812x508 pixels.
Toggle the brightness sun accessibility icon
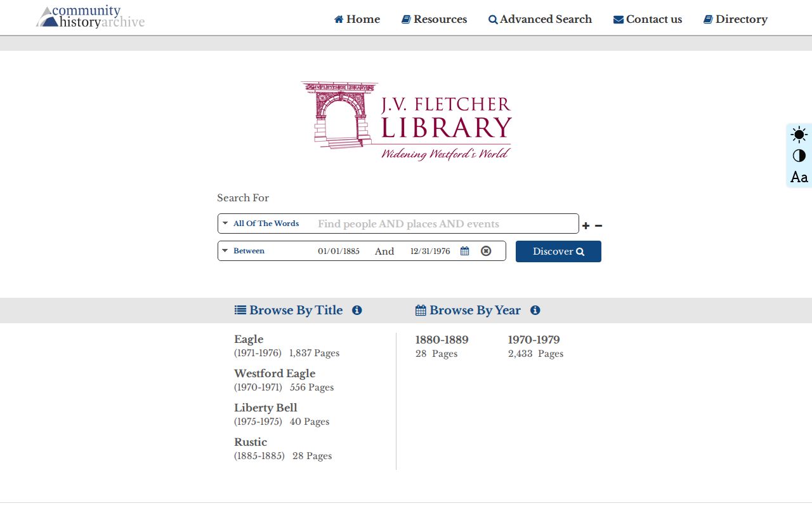coord(799,135)
